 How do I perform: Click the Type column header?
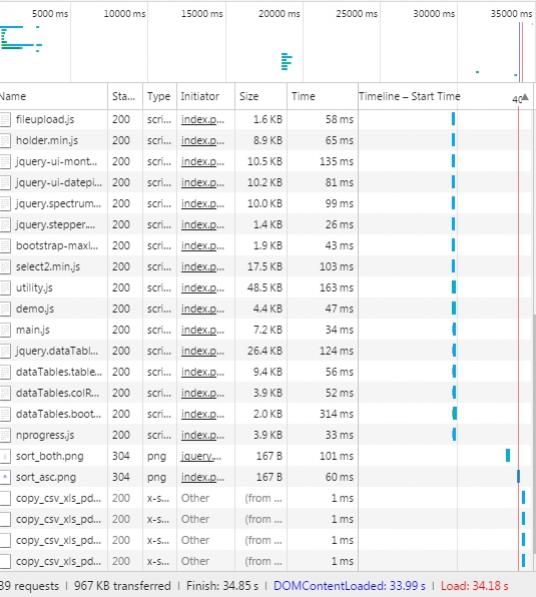(x=160, y=97)
